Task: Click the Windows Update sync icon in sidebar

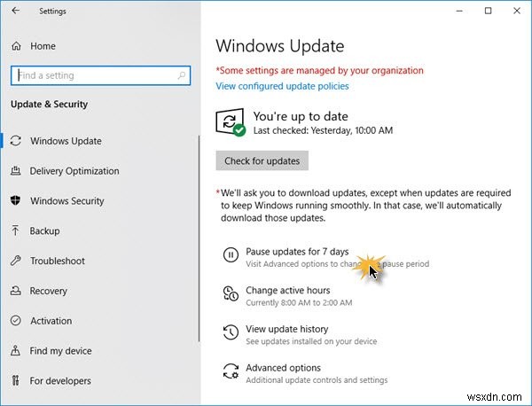Action: pyautogui.click(x=16, y=141)
